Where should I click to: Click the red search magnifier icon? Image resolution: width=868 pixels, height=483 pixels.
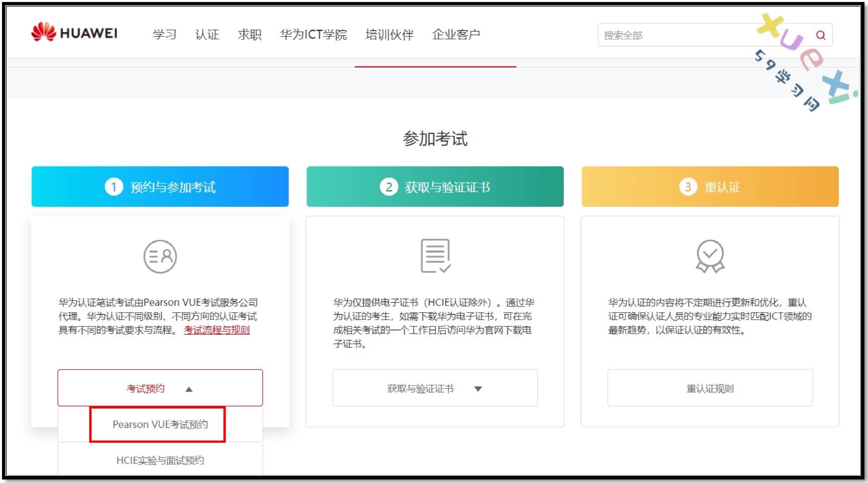tap(820, 35)
